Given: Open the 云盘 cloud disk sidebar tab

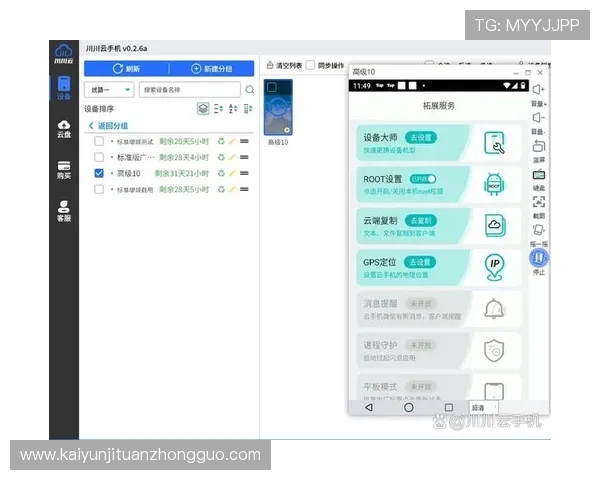Looking at the screenshot, I should coord(64,129).
